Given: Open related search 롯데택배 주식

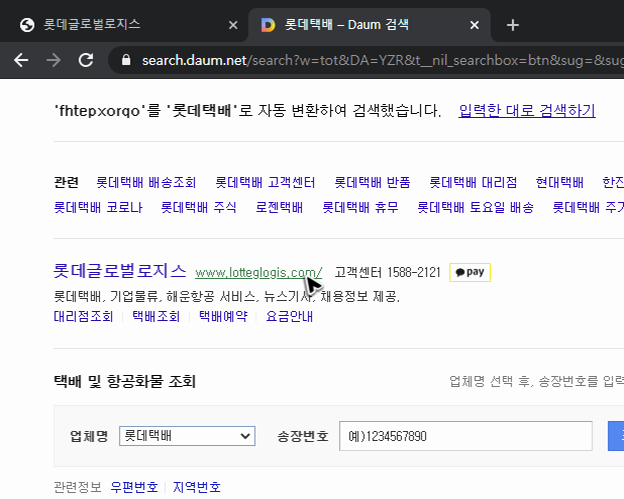Looking at the screenshot, I should pos(199,207).
